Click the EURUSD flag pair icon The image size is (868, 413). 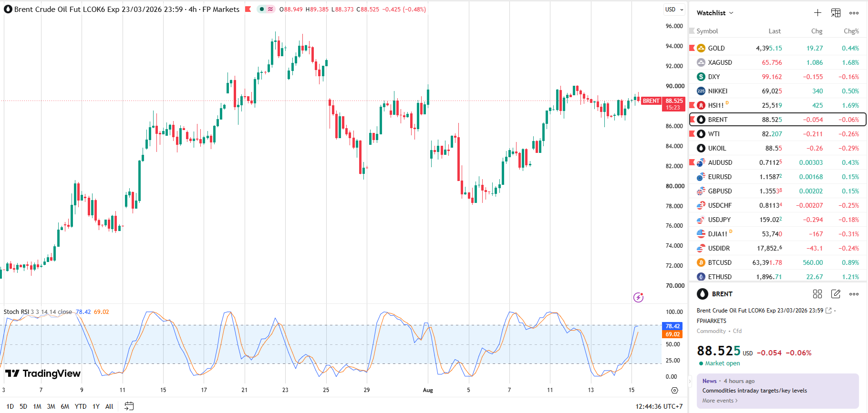[x=701, y=177]
